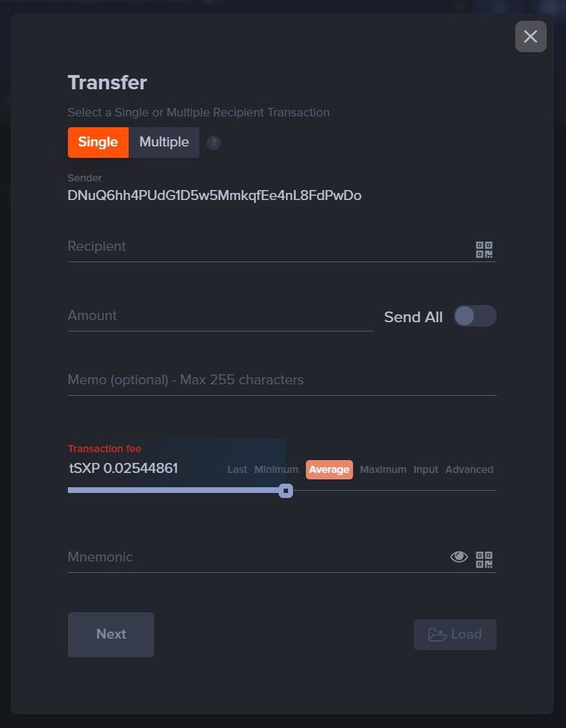Viewport: 566px width, 728px height.
Task: Select Single recipient transaction
Action: 98,142
